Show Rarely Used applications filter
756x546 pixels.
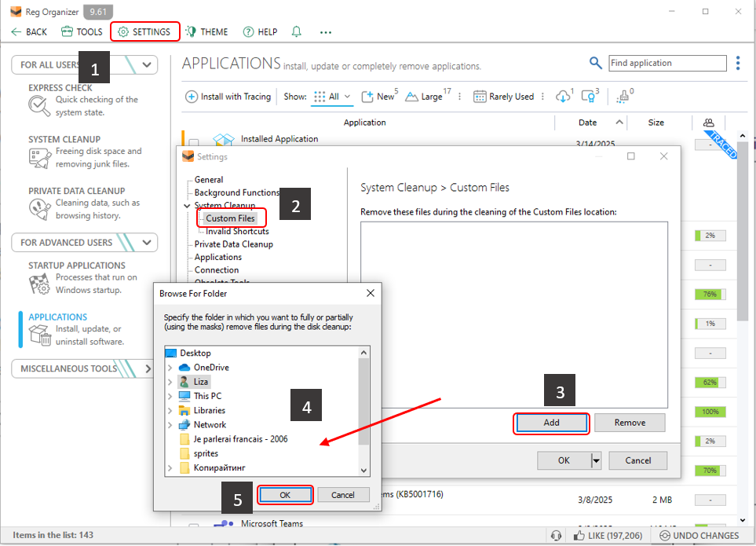(x=503, y=97)
